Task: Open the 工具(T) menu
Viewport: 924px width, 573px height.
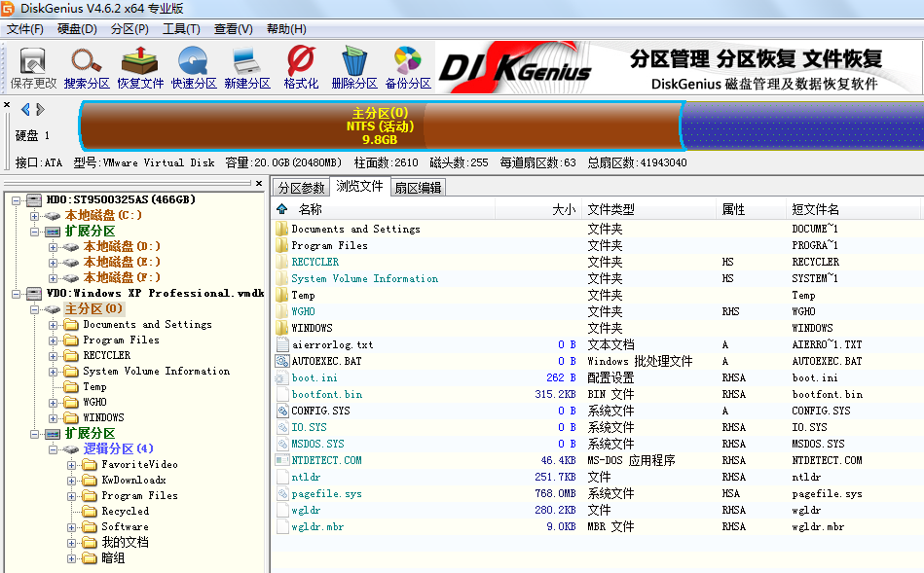Action: (181, 29)
